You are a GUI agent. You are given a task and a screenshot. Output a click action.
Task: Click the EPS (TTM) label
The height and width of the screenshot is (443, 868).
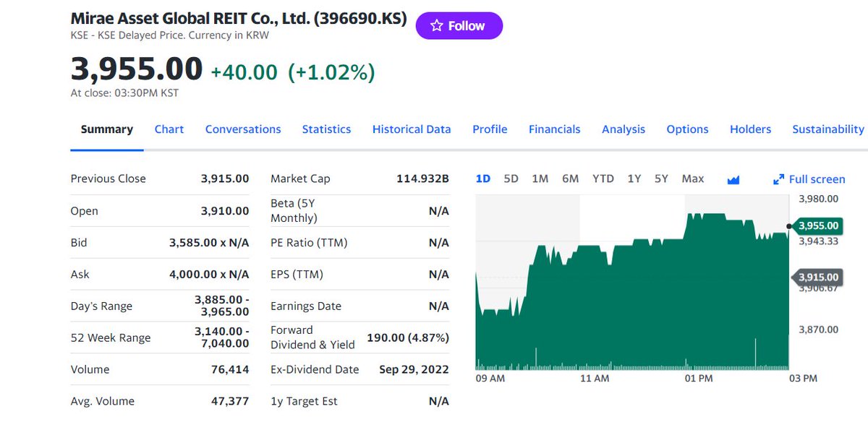click(x=297, y=275)
